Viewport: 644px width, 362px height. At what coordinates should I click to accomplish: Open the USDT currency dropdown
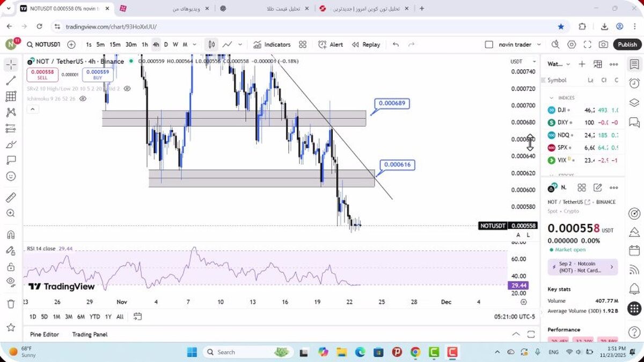point(523,61)
